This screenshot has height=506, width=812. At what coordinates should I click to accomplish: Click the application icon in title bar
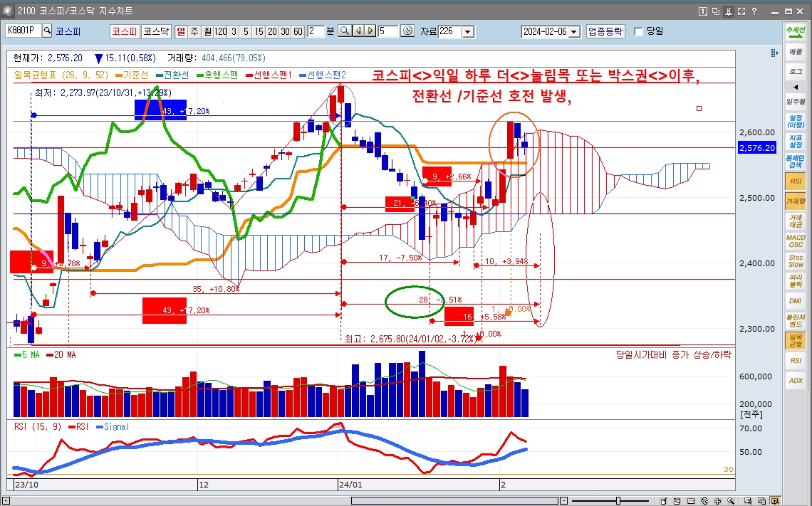9,11
